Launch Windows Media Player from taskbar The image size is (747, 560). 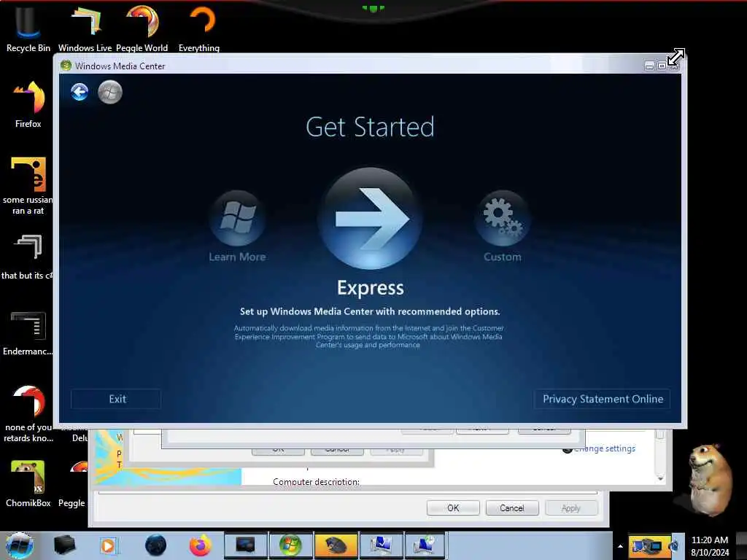[108, 545]
